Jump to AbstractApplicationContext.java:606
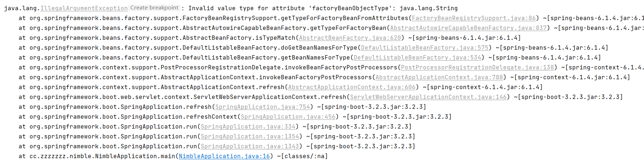Screen dimensions: 644x164 pyautogui.click(x=352, y=87)
